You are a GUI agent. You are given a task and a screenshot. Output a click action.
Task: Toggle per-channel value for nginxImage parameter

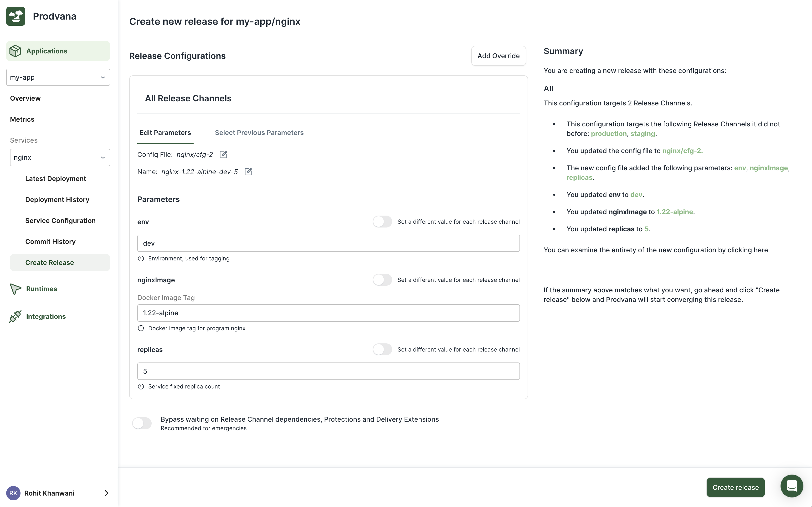382,280
